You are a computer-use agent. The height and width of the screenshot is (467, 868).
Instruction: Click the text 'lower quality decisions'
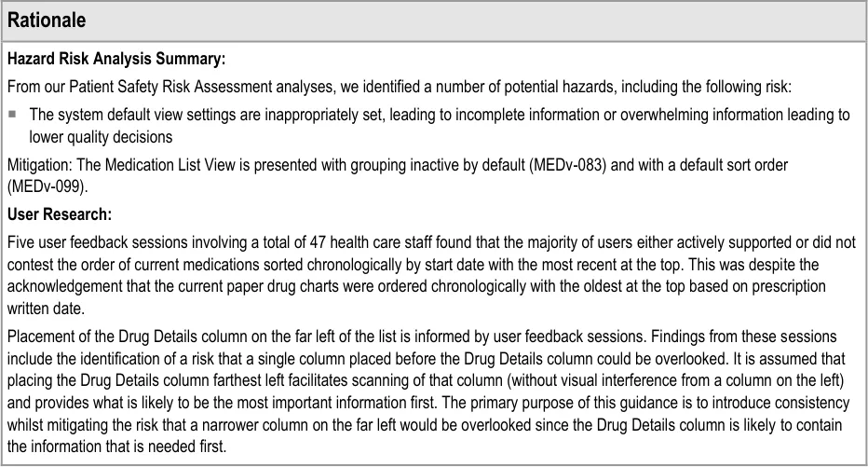click(x=101, y=136)
